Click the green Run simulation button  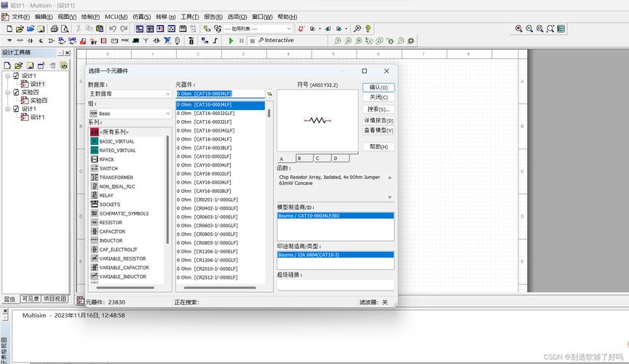[231, 41]
